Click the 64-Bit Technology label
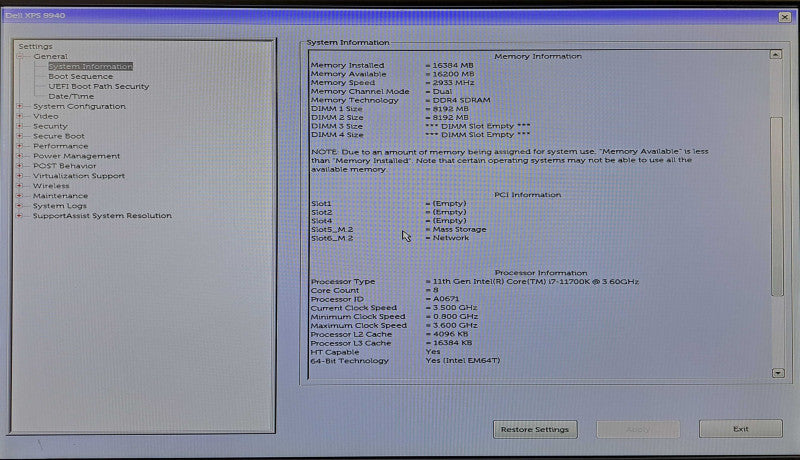The image size is (800, 460). coord(349,361)
